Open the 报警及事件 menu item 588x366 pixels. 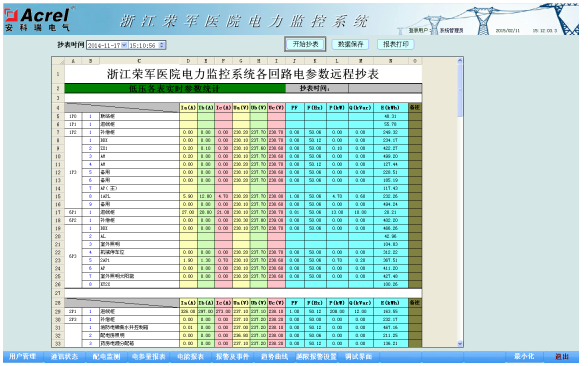point(232,357)
